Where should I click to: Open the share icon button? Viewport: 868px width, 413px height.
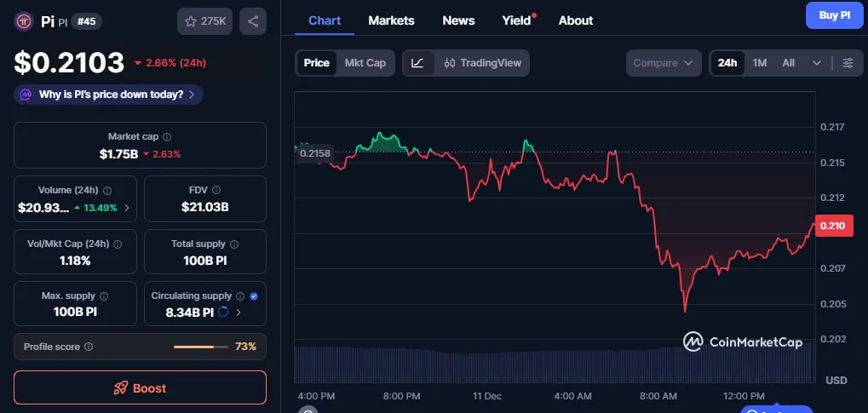253,21
